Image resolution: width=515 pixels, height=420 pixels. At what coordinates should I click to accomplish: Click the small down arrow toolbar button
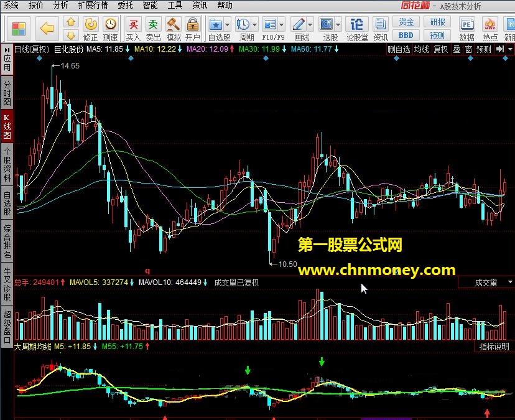click(71, 35)
